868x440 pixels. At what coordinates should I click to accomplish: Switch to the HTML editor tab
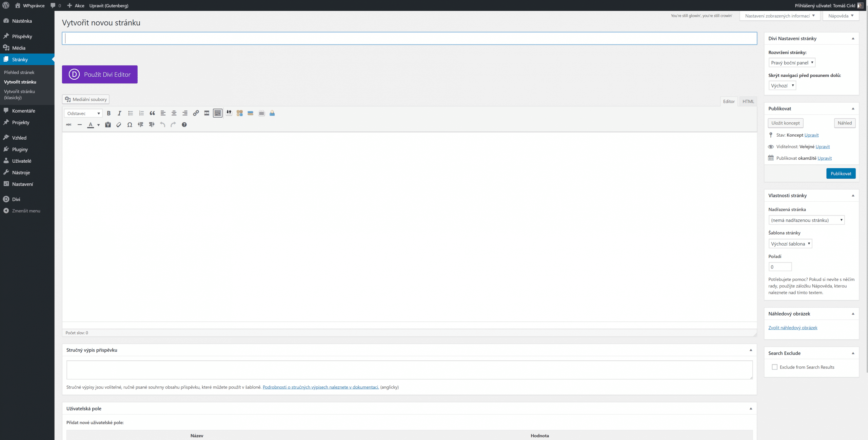tap(748, 101)
